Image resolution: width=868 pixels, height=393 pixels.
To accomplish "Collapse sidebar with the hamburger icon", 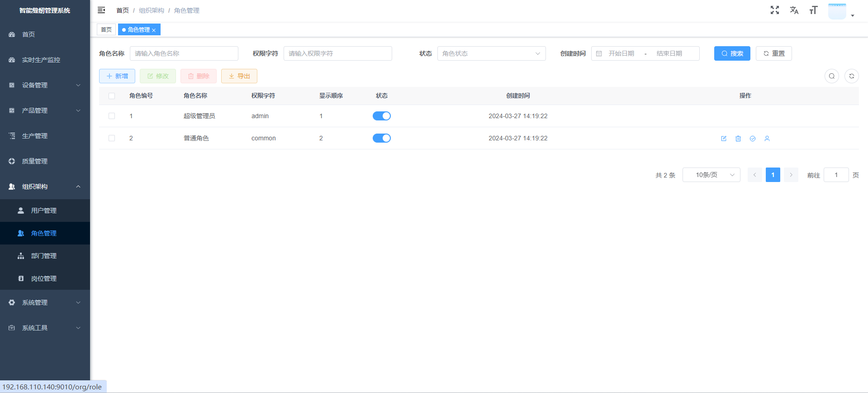I will coord(101,10).
